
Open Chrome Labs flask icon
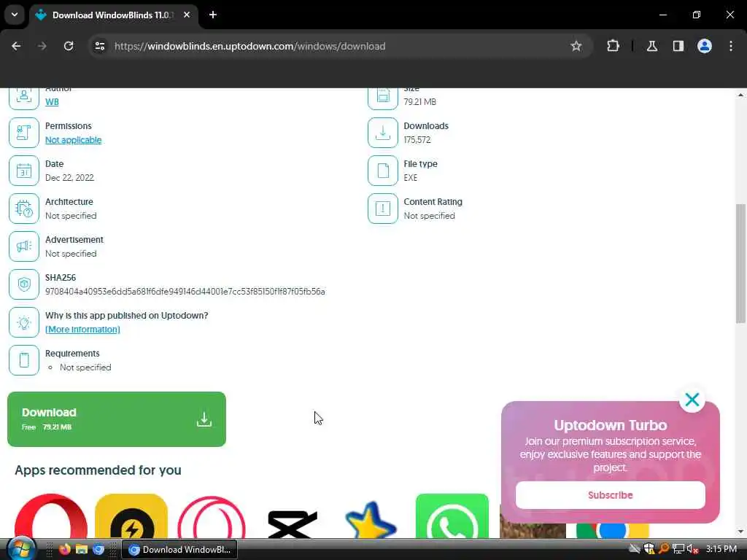pos(652,46)
